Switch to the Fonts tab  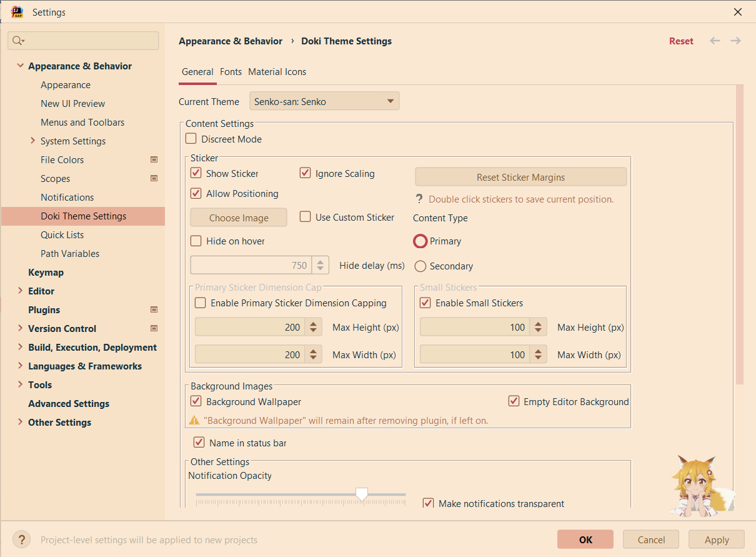[231, 71]
